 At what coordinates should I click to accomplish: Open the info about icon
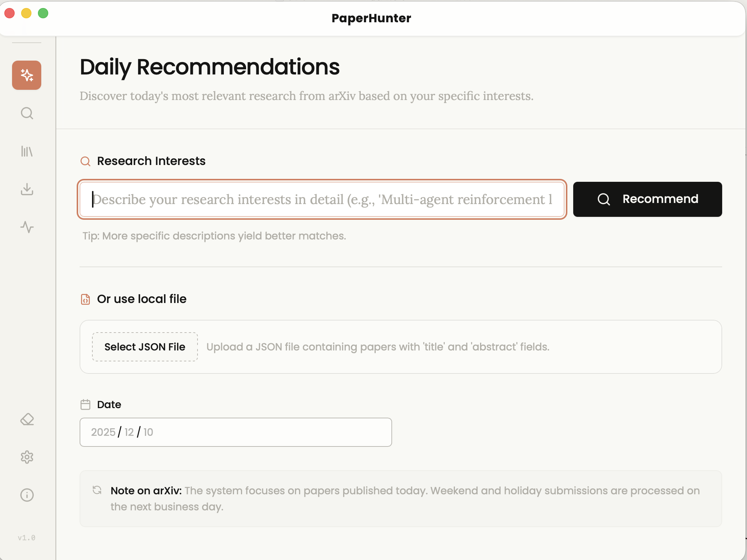click(27, 495)
